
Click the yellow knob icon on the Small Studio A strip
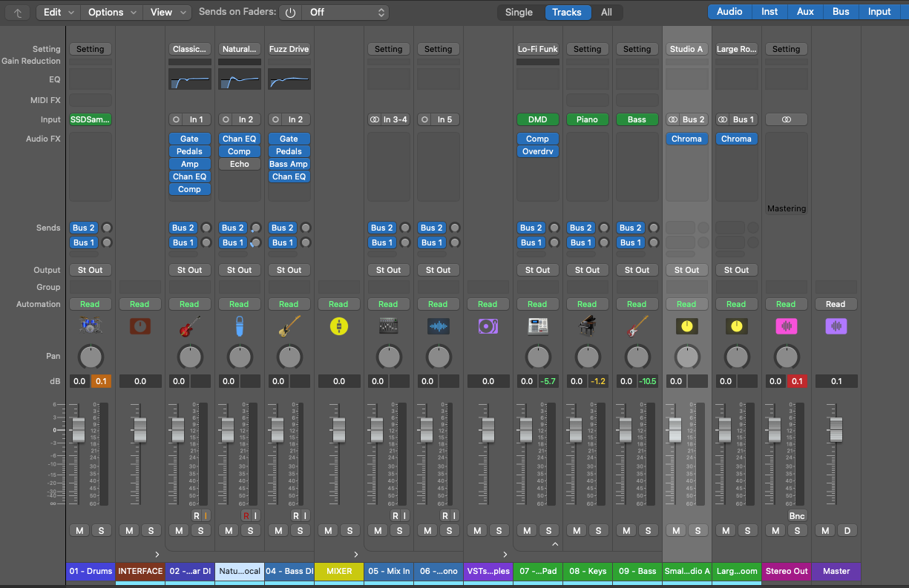tap(687, 326)
